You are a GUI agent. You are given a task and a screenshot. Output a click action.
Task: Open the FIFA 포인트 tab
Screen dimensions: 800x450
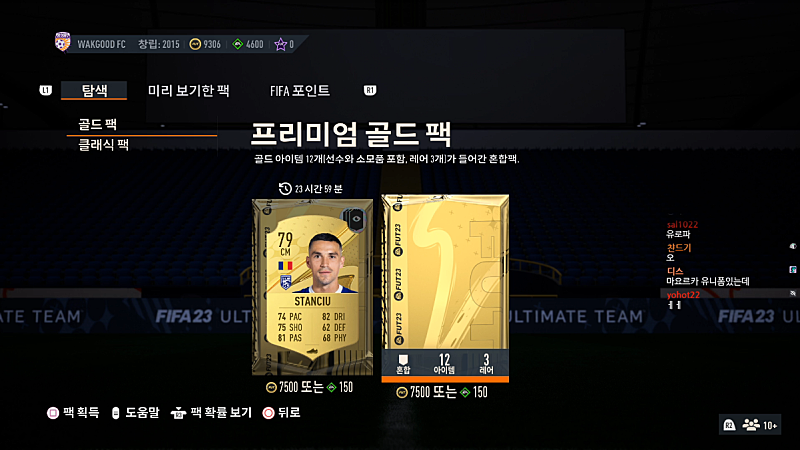(x=299, y=91)
